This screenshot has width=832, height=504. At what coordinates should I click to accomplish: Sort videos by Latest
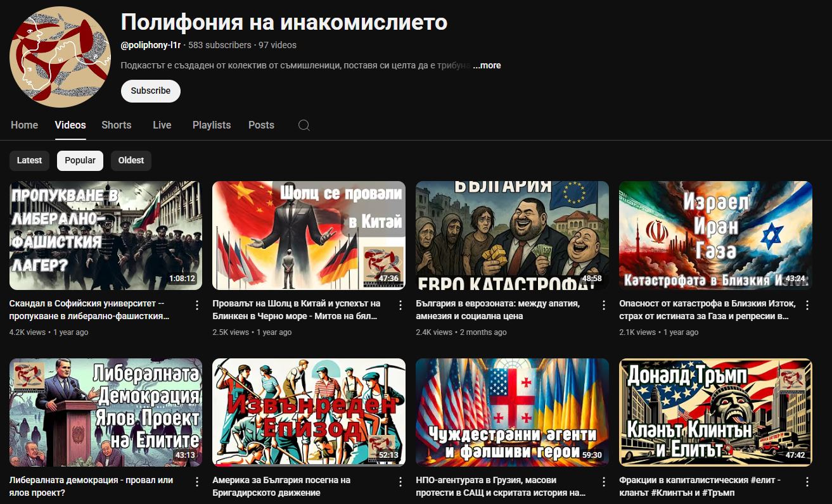click(x=29, y=160)
